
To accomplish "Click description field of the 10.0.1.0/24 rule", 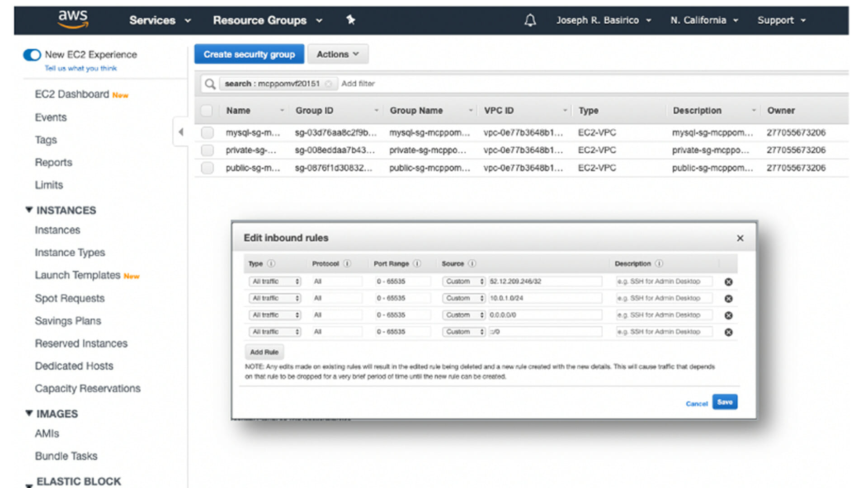I will pos(664,298).
